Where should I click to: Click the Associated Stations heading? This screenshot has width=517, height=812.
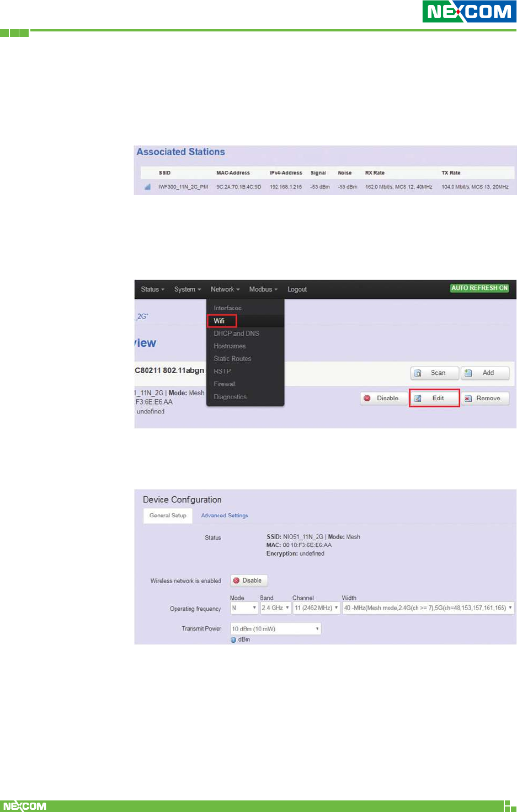(x=181, y=152)
